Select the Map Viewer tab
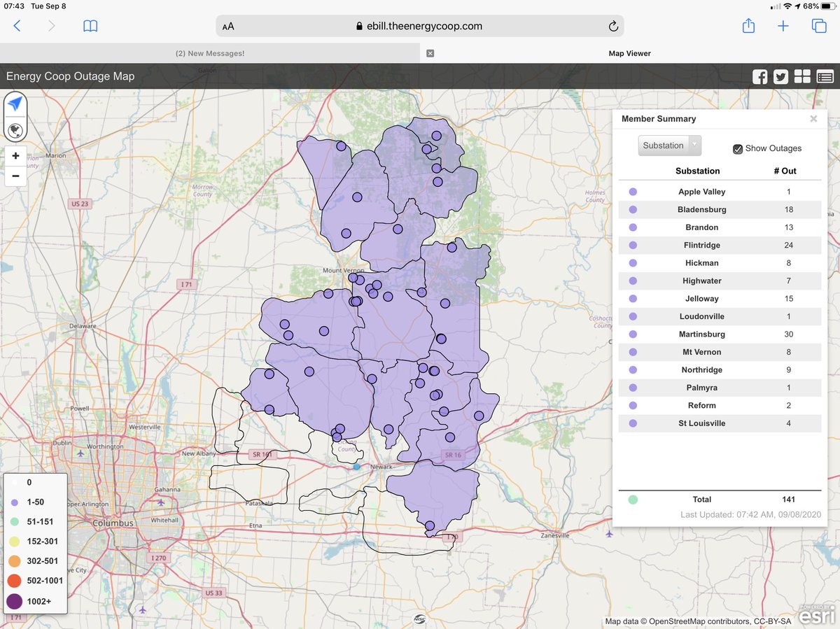Screen dimensions: 840x629 (630, 53)
